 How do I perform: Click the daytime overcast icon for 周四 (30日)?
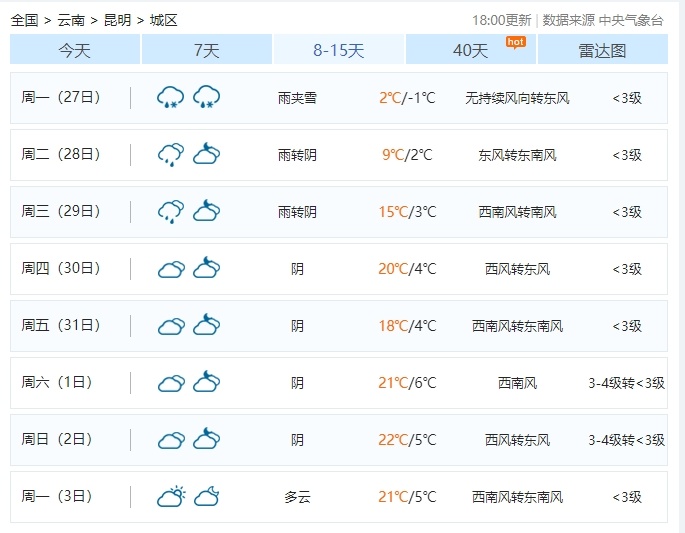(x=171, y=269)
